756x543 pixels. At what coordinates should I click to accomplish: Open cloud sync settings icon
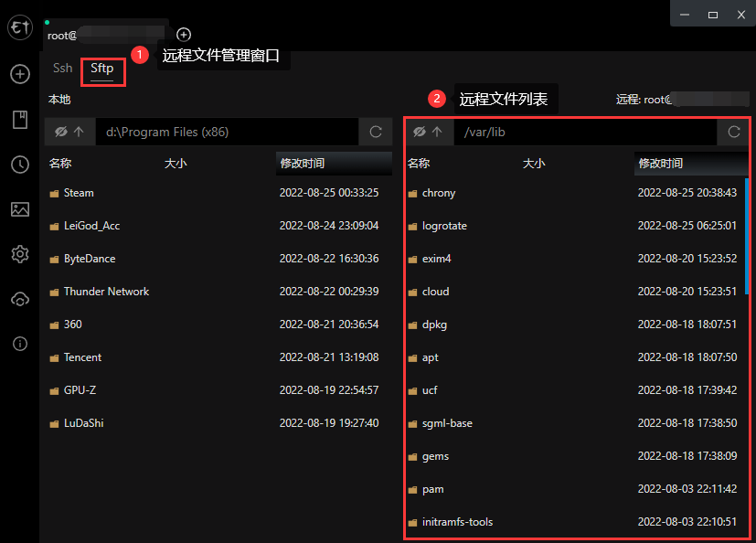tap(20, 300)
